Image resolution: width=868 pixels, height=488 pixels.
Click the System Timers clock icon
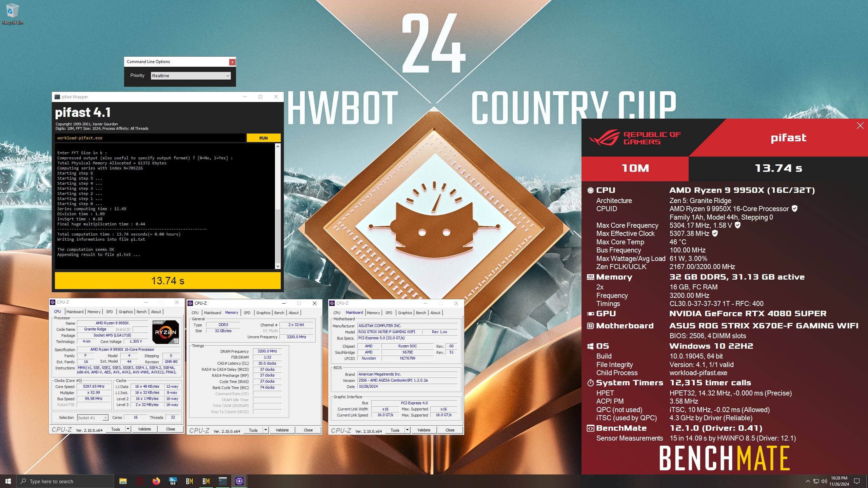590,383
